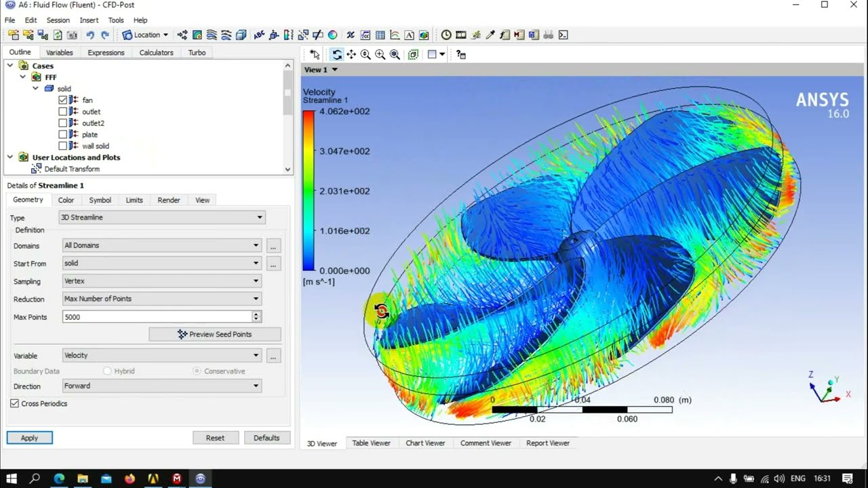Click the Defaults button

pyautogui.click(x=267, y=438)
